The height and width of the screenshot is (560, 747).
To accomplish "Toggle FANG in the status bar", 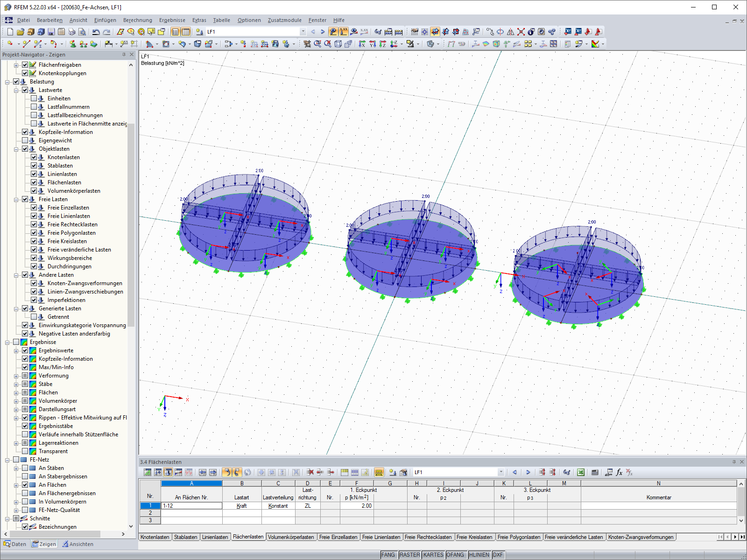I will pyautogui.click(x=388, y=555).
